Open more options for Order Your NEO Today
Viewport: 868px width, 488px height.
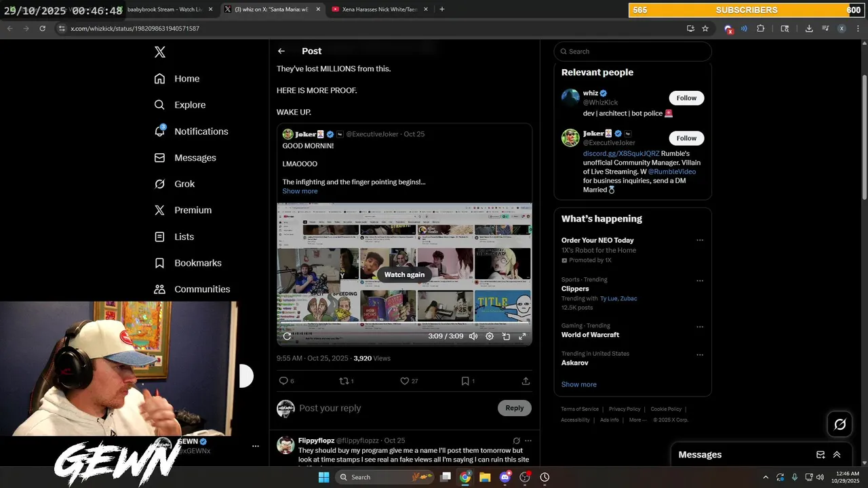pyautogui.click(x=700, y=240)
